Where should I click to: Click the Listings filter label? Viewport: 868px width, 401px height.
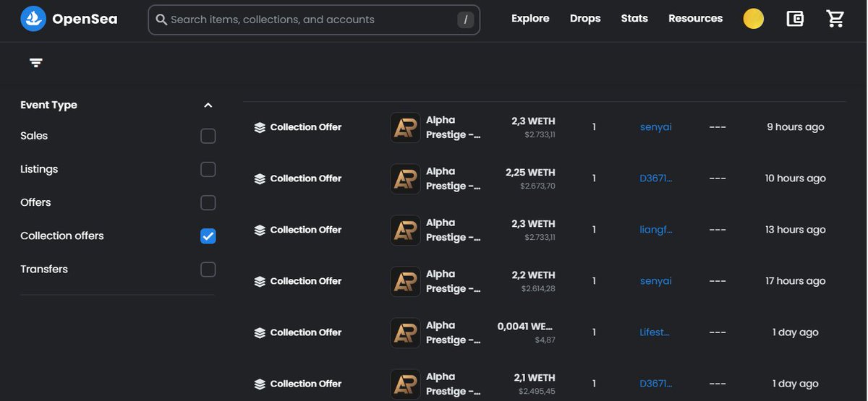pos(39,169)
